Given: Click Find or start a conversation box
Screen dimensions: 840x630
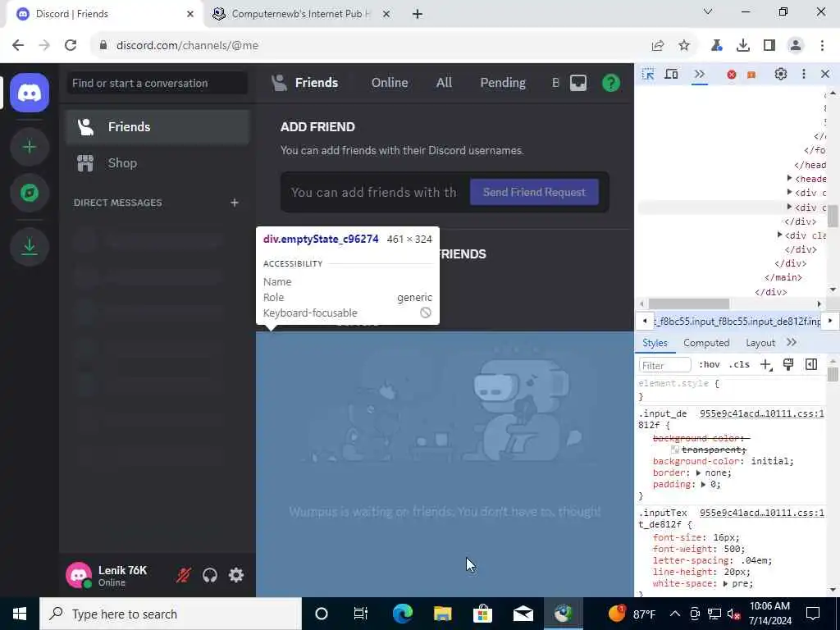Looking at the screenshot, I should coord(157,83).
